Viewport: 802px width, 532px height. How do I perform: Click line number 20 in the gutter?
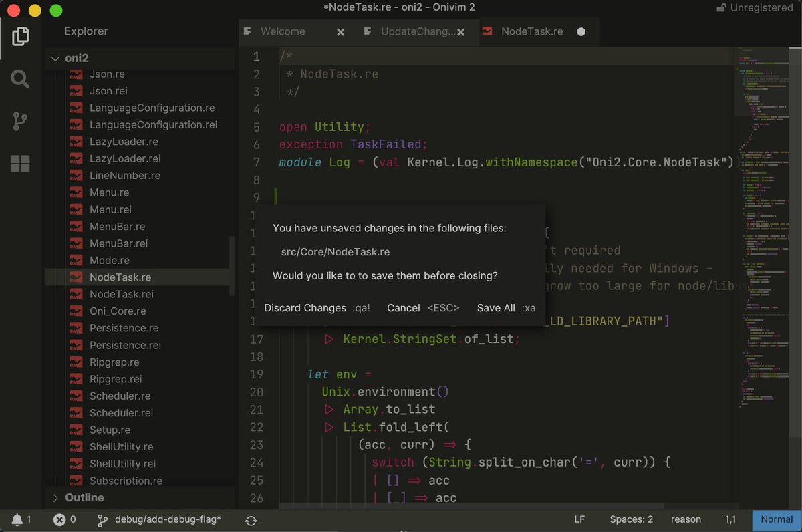[x=256, y=392]
